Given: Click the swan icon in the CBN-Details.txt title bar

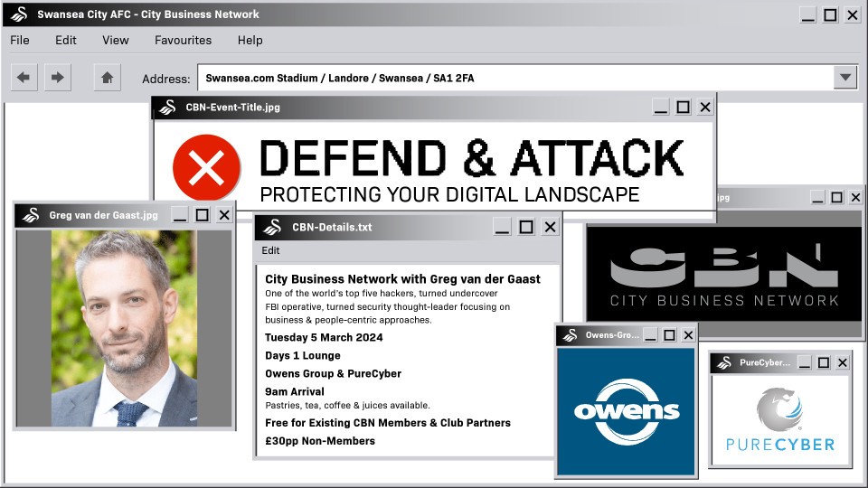Looking at the screenshot, I should (x=271, y=227).
